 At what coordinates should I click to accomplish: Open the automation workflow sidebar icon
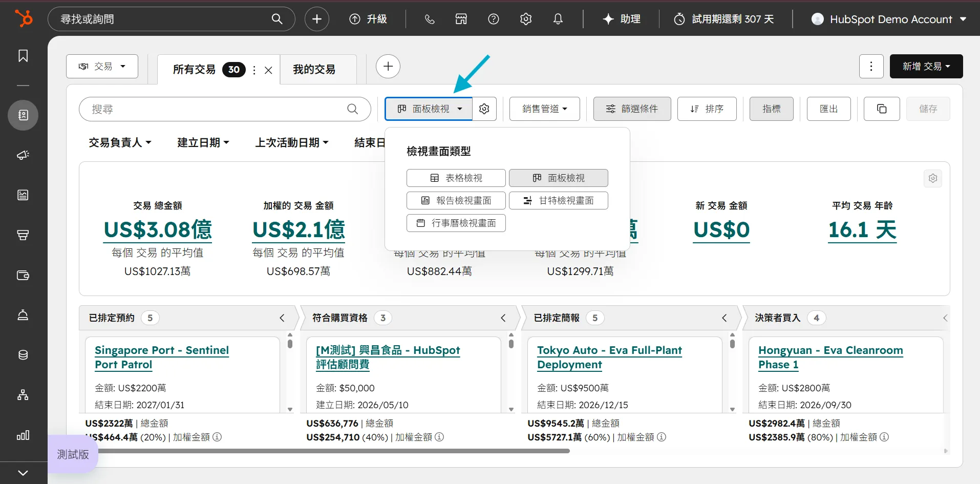click(x=23, y=395)
